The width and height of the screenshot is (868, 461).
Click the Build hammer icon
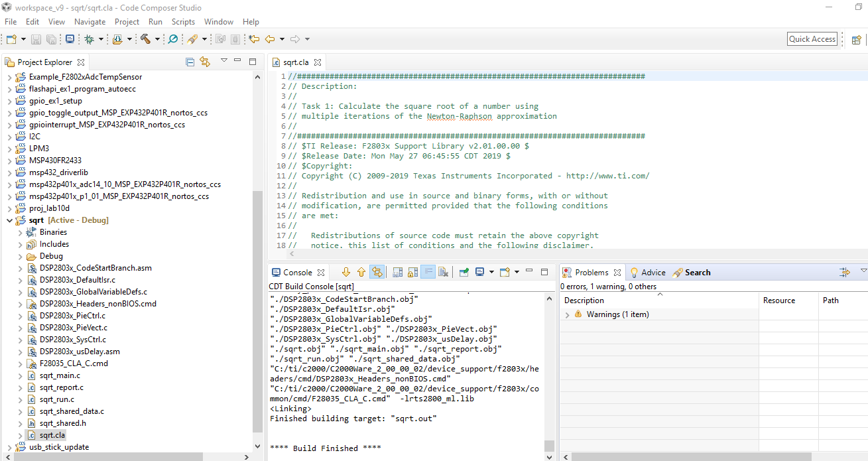(145, 40)
